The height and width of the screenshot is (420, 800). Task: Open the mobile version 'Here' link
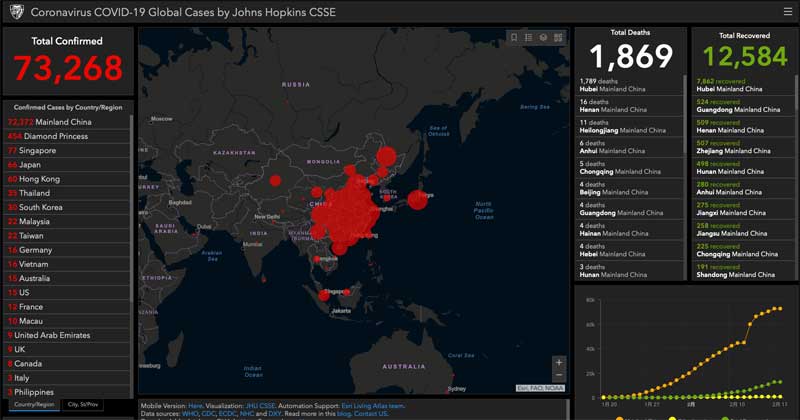(x=195, y=406)
